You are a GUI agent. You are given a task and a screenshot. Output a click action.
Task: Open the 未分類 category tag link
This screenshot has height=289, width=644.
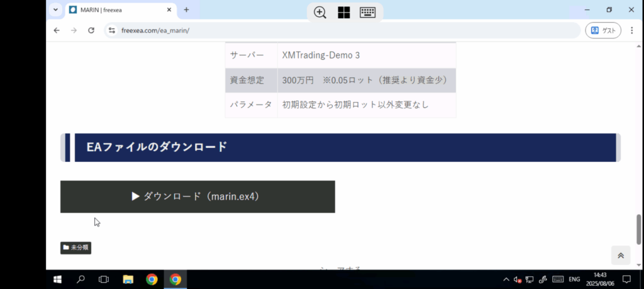click(76, 248)
